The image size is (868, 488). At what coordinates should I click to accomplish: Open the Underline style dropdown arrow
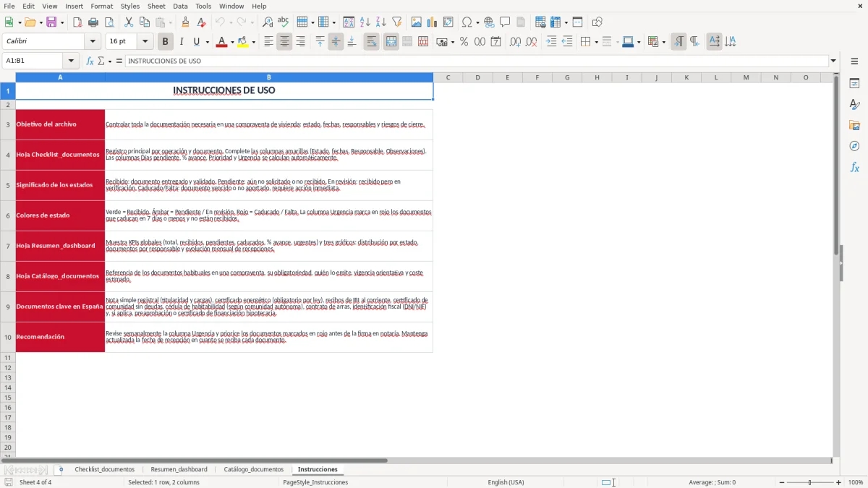click(207, 42)
